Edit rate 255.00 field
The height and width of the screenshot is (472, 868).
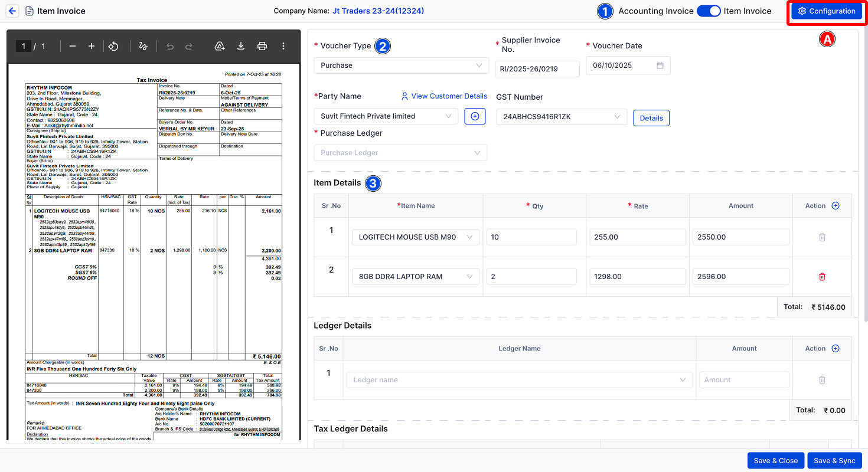point(638,237)
